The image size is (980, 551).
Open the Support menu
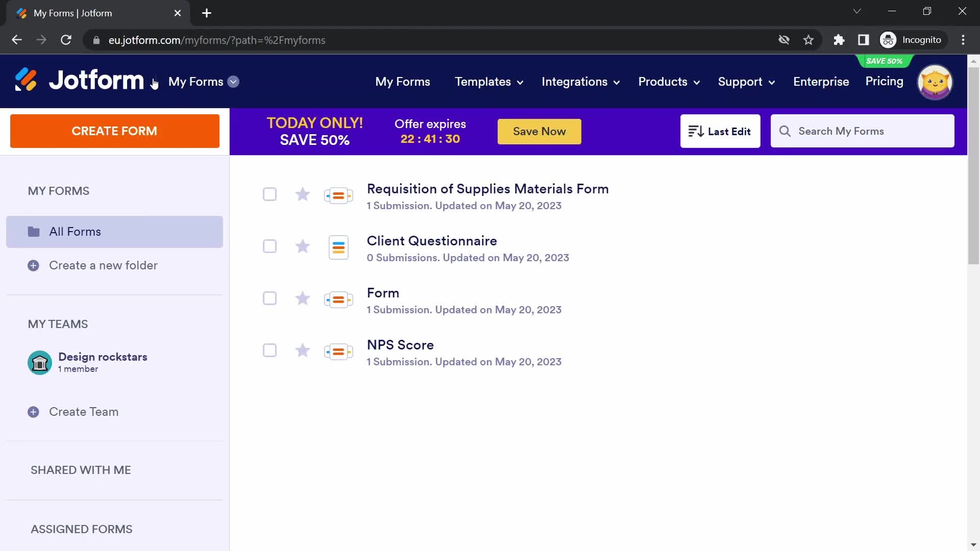(746, 82)
